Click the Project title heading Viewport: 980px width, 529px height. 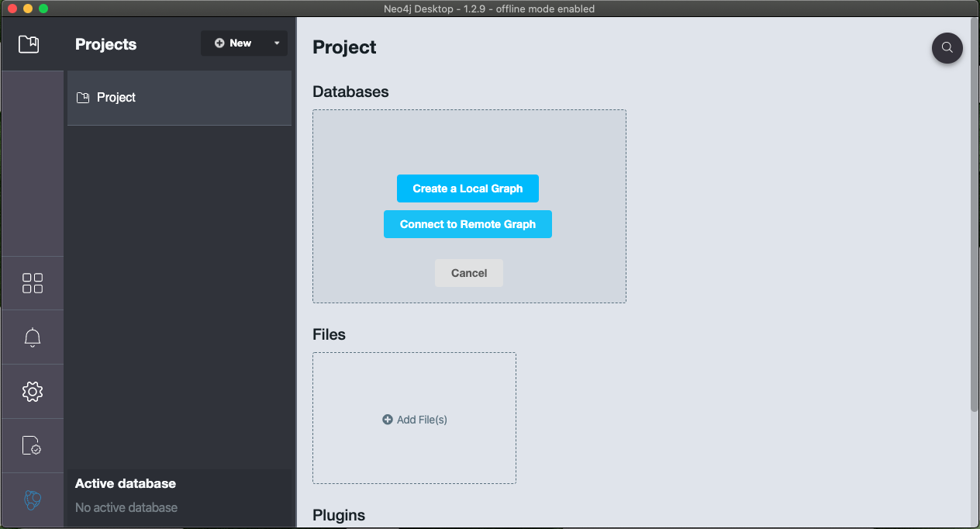click(x=343, y=47)
